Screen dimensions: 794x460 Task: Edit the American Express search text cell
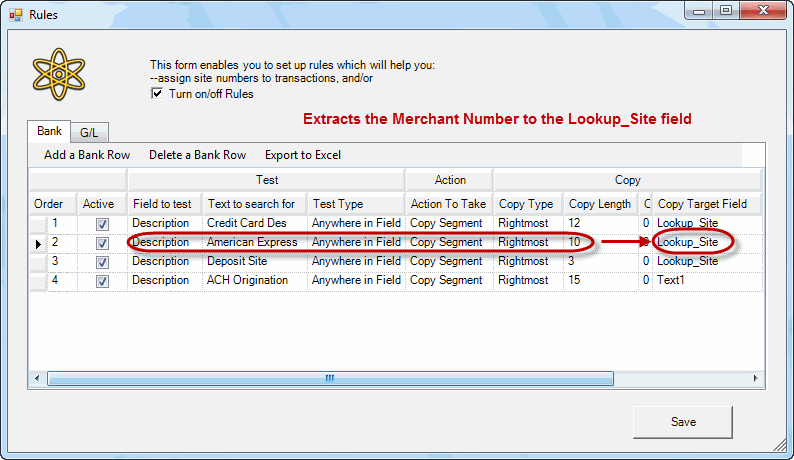tap(253, 242)
